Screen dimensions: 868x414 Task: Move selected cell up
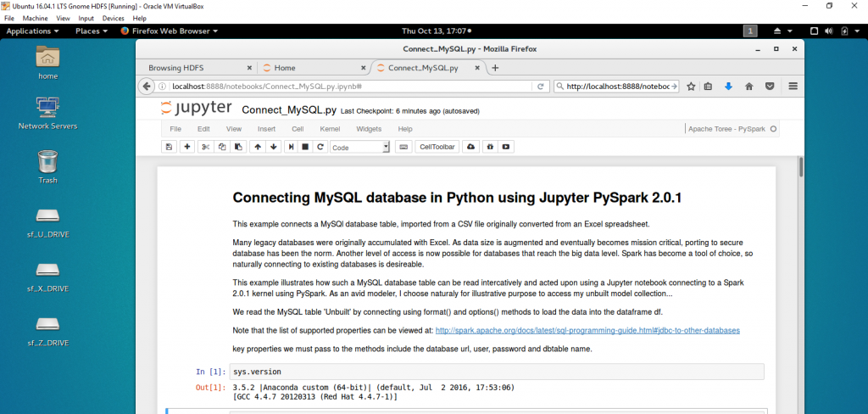(x=257, y=147)
